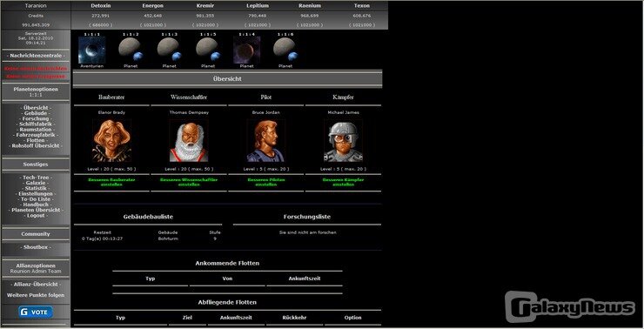Screen dimensions: 644x329
Task: Open Rohstoff Übersicht
Action: (x=36, y=146)
